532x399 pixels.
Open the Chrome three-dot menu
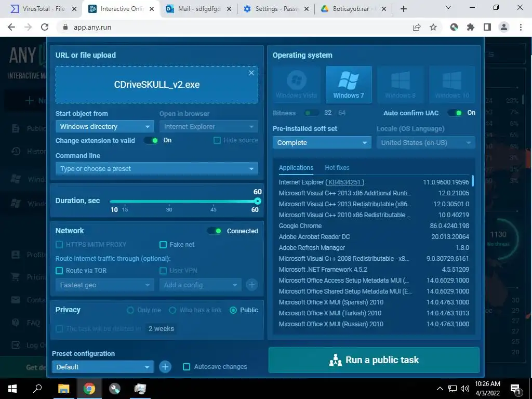coord(521,27)
